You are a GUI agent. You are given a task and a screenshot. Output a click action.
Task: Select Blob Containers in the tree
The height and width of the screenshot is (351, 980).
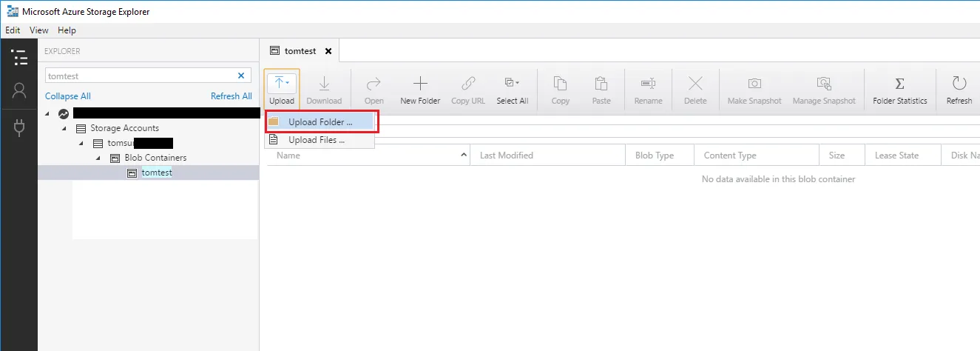coord(155,158)
